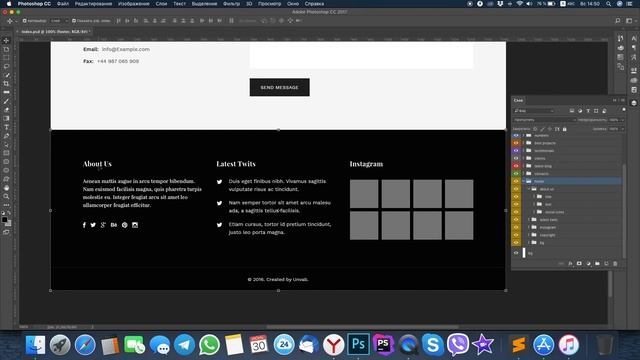Viewport: 640px width, 360px height.
Task: Open the foreground color swatch
Action: 4,220
